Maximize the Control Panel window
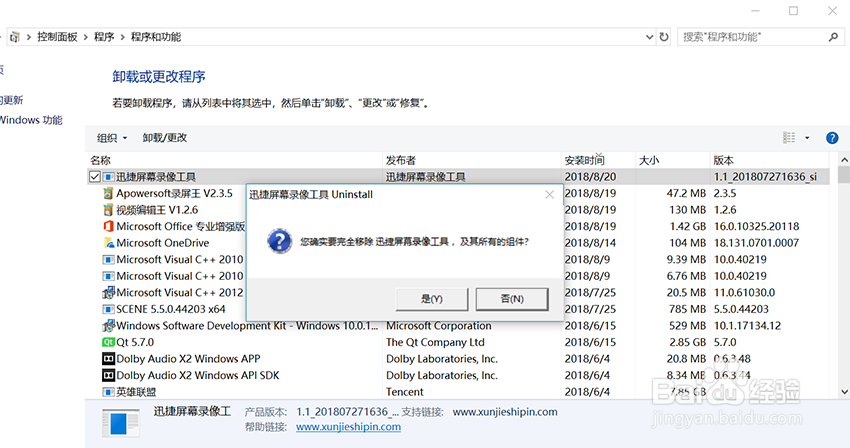This screenshot has height=448, width=850. coord(793,11)
